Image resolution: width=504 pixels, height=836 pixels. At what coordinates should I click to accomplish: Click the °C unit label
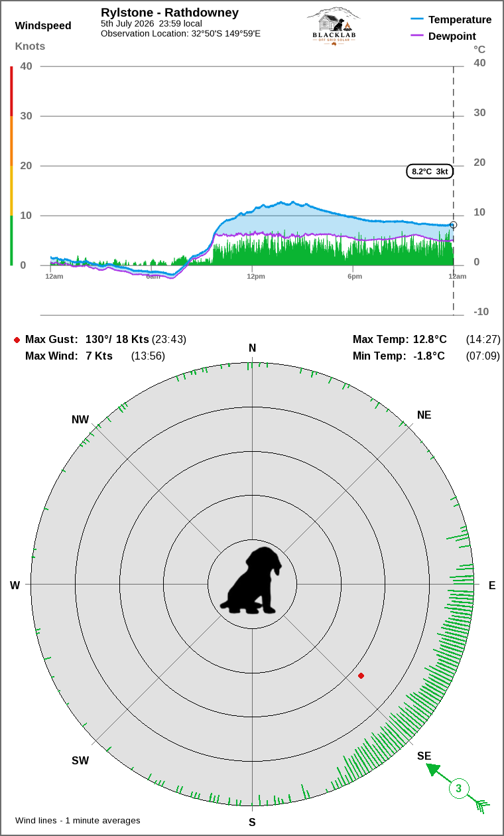(x=479, y=49)
